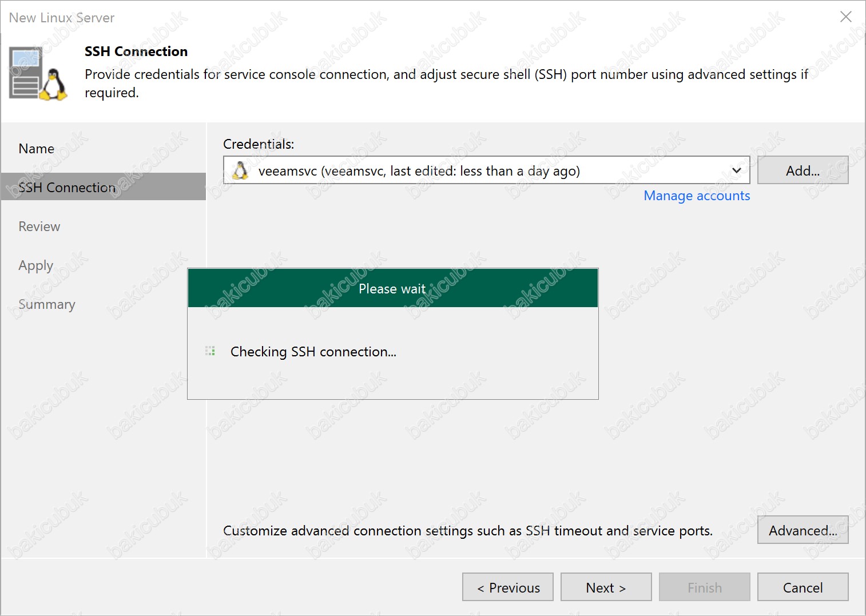Go to the Review wizard step
Screen dimensions: 866x616
[39, 226]
